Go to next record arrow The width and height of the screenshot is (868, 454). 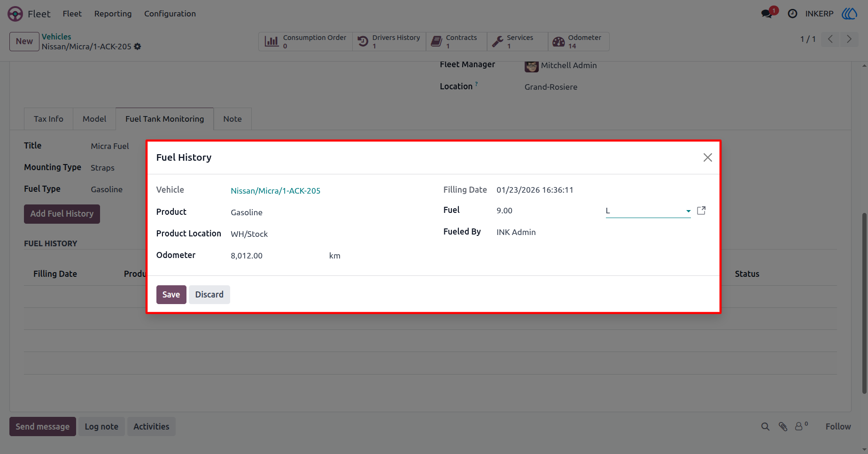coord(849,39)
